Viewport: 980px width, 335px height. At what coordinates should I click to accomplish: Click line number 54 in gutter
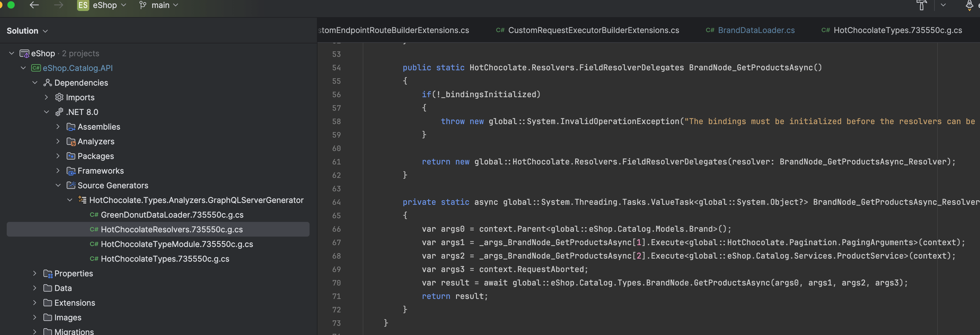click(x=336, y=68)
